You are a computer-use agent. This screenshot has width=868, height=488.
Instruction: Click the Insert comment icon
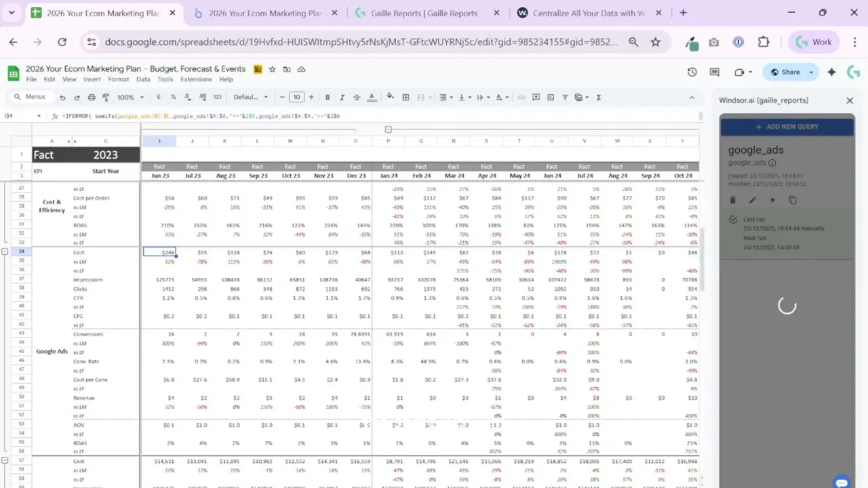click(x=536, y=97)
